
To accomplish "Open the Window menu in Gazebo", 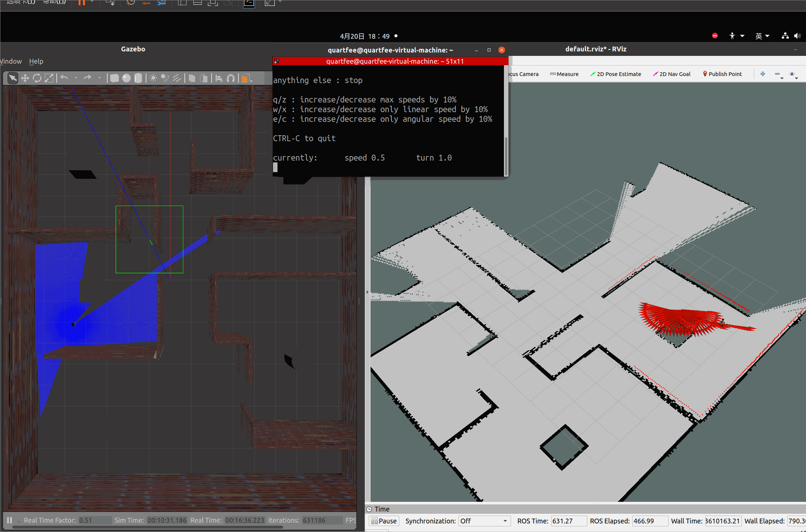I will pos(10,61).
